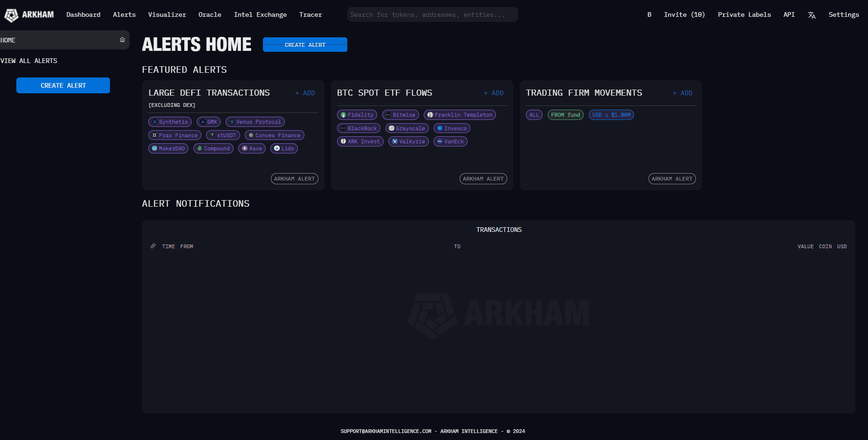This screenshot has width=868, height=440.
Task: Click the Franklin Templeton tag
Action: tap(460, 115)
